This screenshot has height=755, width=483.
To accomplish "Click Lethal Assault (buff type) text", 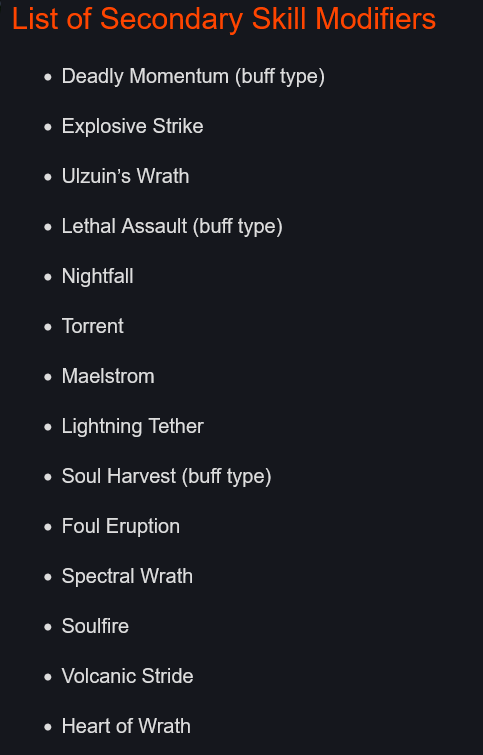I will coord(172,227).
